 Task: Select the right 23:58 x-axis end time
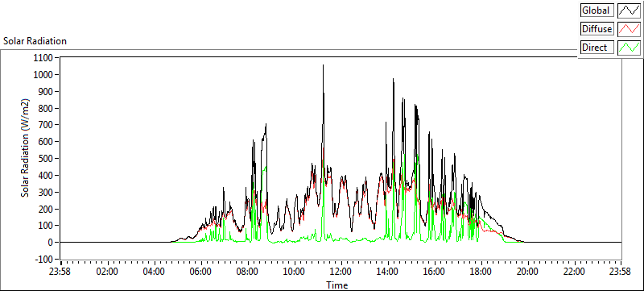coord(621,272)
